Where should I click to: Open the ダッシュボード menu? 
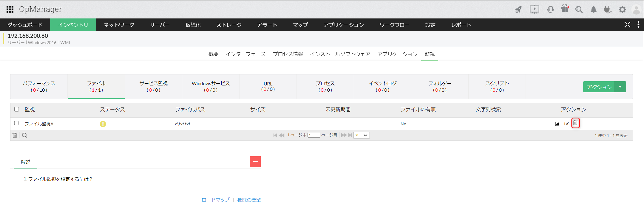click(25, 25)
